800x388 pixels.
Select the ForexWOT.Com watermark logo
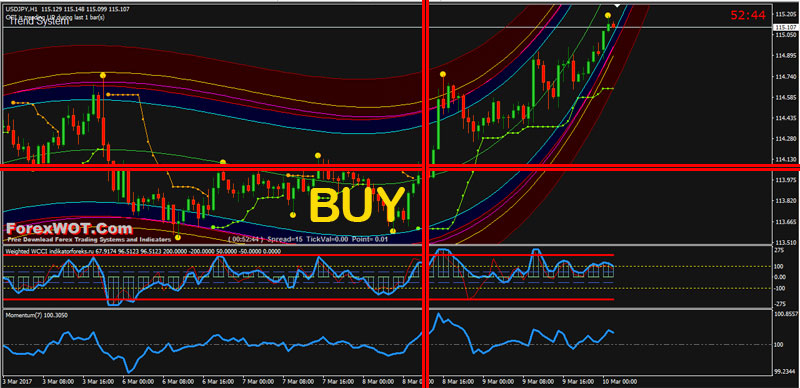(69, 228)
